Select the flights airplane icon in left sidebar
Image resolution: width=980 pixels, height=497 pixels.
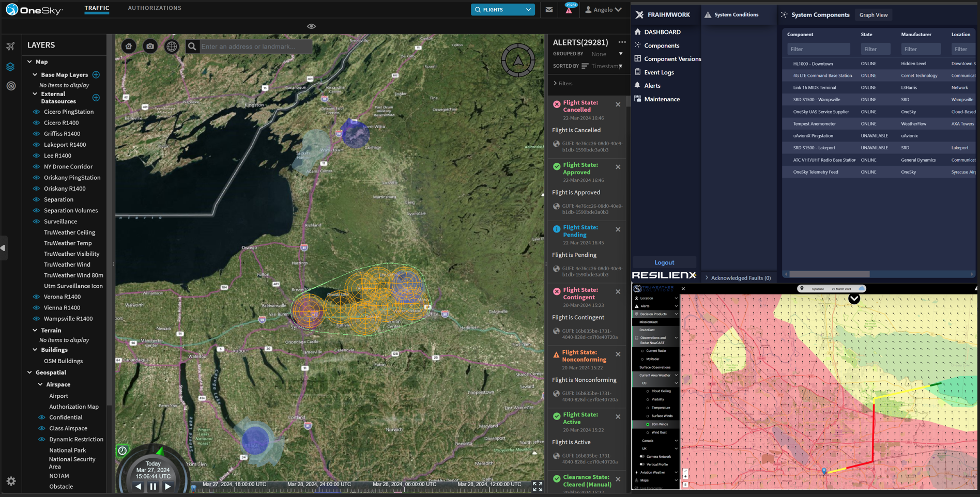pos(10,46)
